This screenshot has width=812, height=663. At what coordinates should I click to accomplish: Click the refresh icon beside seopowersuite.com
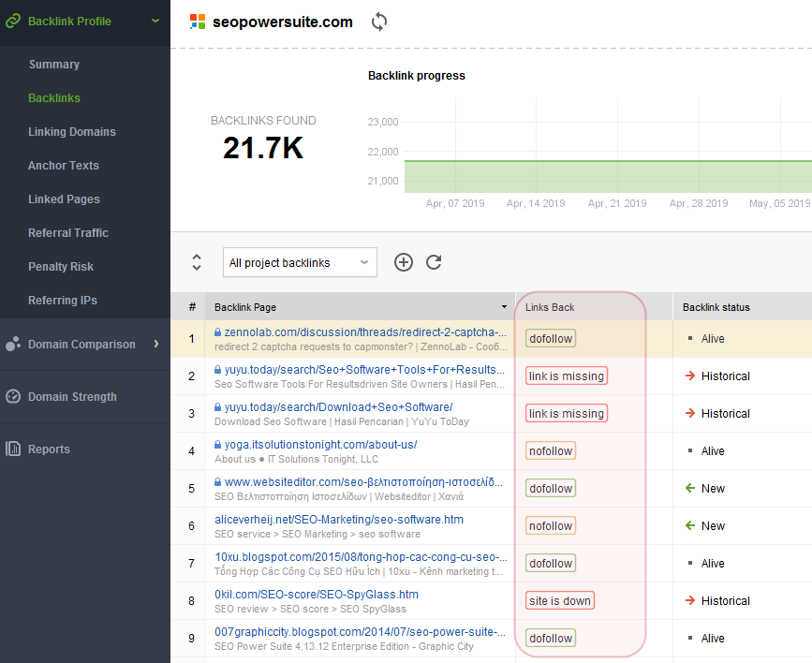coord(379,22)
